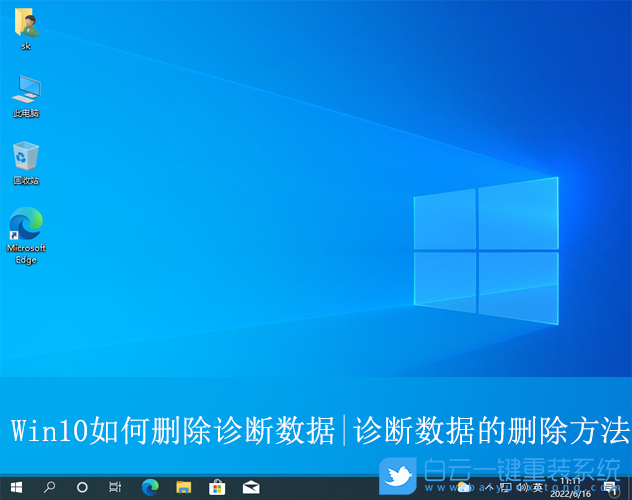
Task: Open the notification action center
Action: 611,488
